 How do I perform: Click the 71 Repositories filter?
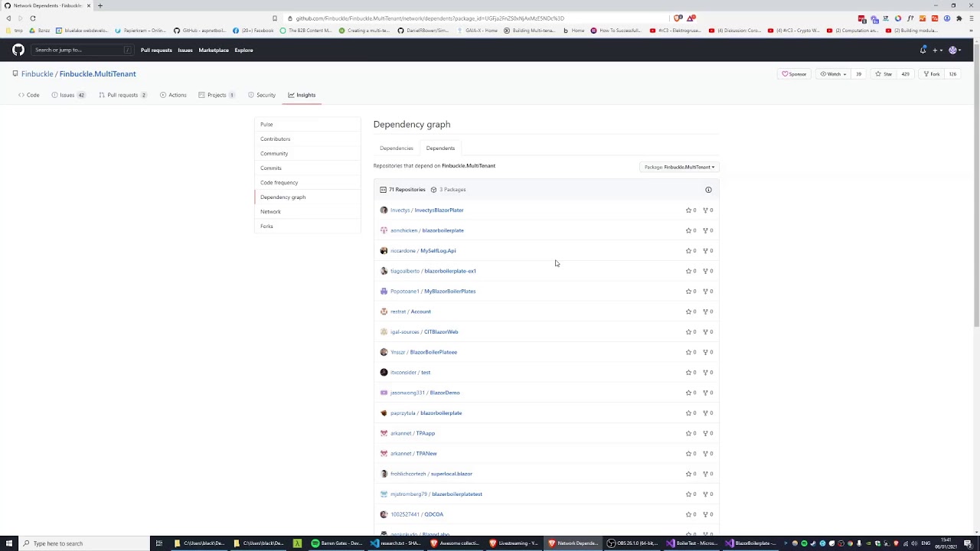(403, 189)
